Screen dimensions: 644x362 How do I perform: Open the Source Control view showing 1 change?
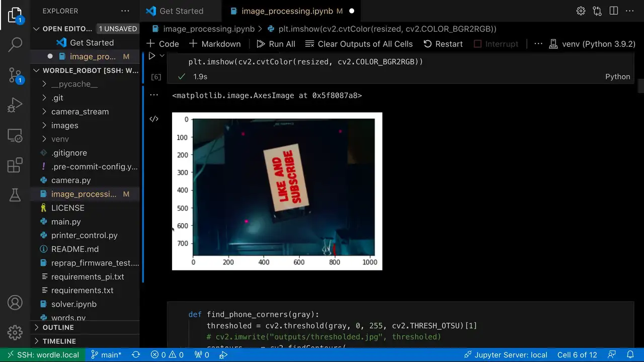(x=15, y=74)
